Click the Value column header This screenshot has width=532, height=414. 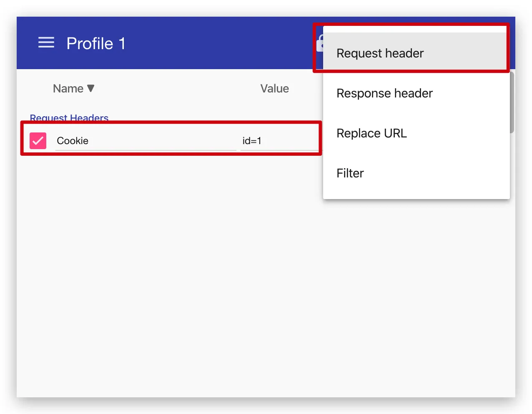[274, 88]
